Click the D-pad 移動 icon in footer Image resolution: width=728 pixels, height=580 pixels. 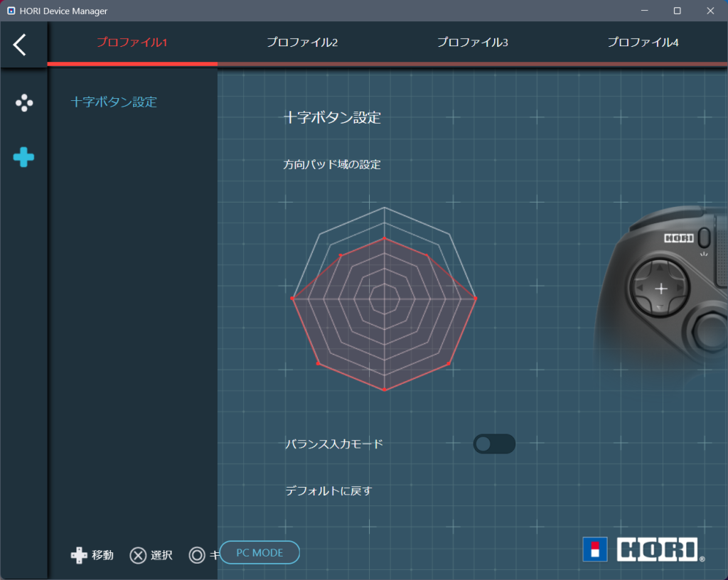pos(79,555)
